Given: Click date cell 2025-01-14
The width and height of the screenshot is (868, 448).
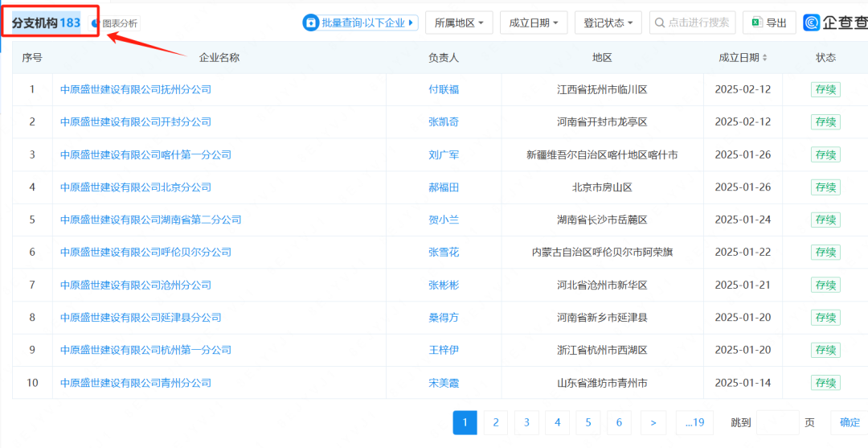Looking at the screenshot, I should pos(743,383).
